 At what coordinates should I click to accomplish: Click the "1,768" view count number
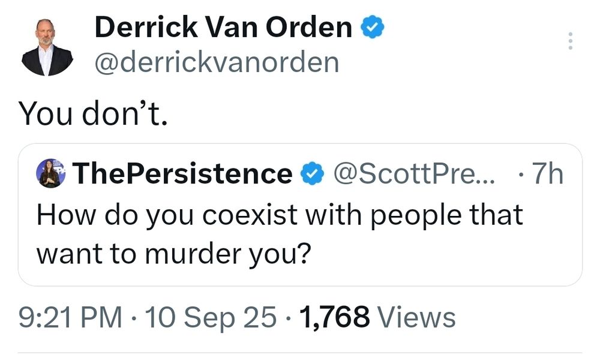335,317
